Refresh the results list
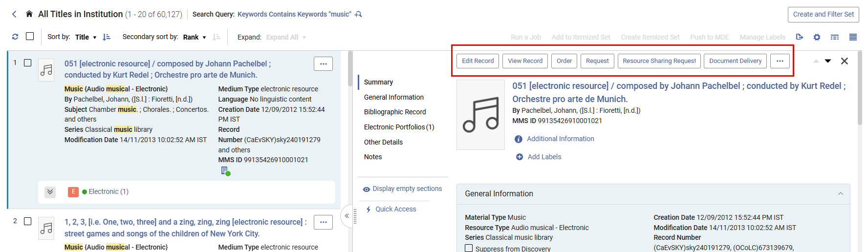This screenshot has width=868, height=252. click(x=15, y=37)
